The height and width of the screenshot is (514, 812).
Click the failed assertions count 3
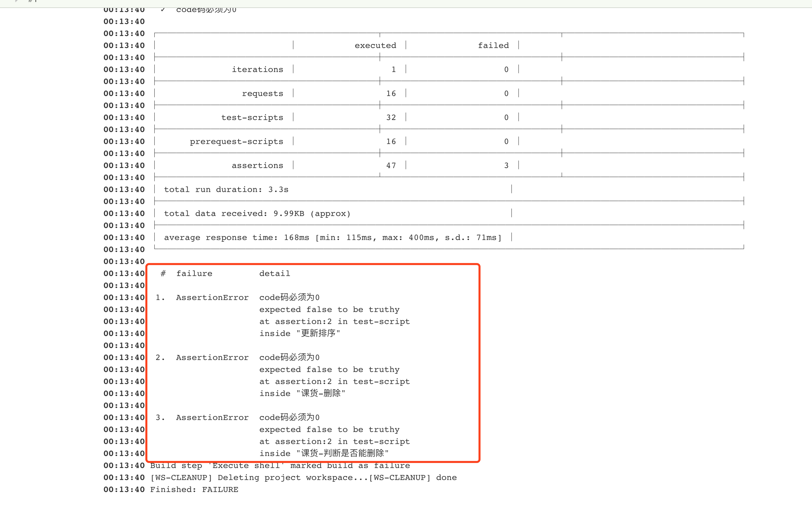(x=506, y=166)
